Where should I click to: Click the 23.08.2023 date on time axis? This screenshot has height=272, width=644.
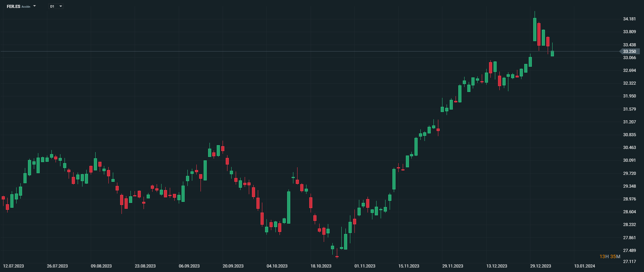click(x=145, y=266)
